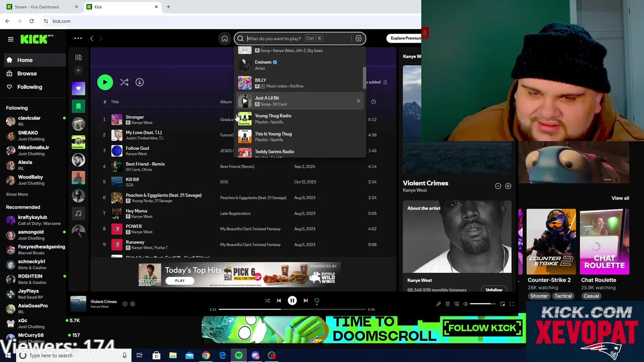Click View all categories link
644x362 pixels.
620,198
